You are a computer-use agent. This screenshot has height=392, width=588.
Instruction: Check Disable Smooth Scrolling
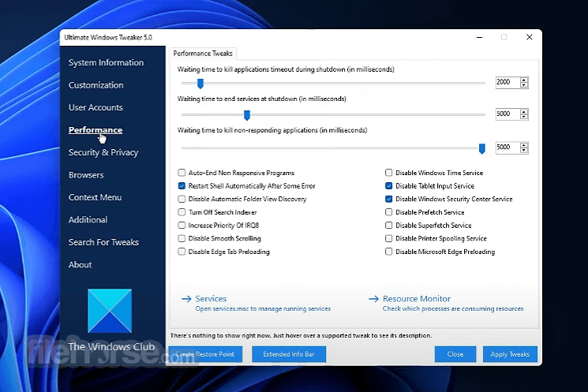[182, 238]
